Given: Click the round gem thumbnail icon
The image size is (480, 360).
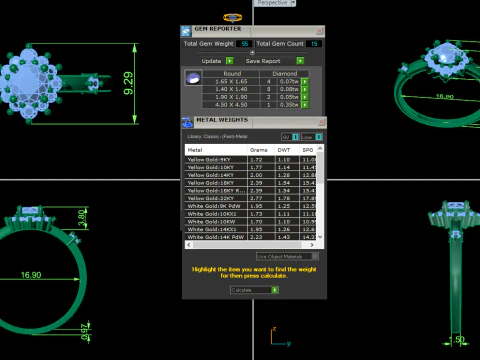Looking at the screenshot, I should [x=193, y=78].
